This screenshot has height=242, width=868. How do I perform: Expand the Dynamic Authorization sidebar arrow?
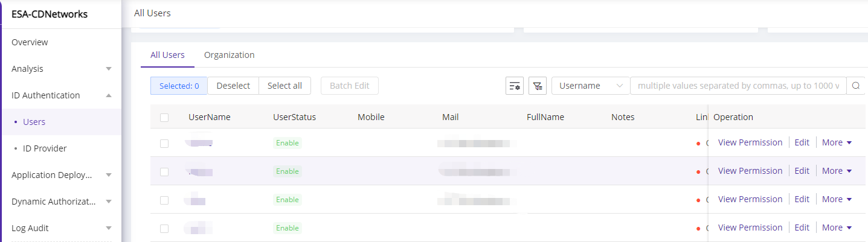(x=109, y=202)
